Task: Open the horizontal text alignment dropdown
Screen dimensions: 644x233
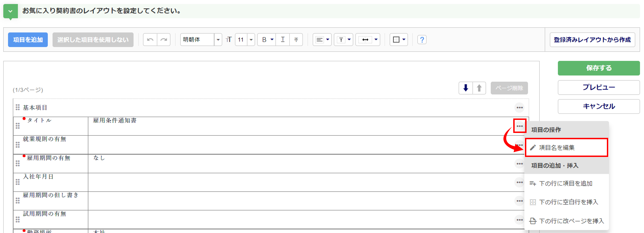Action: click(x=322, y=40)
